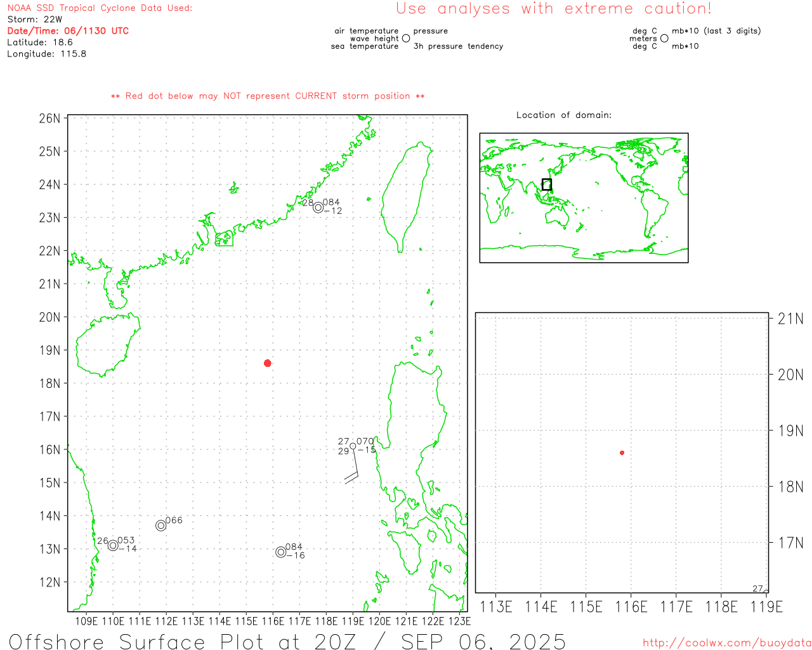The height and width of the screenshot is (650, 812).
Task: Click '3h pressure tendency' legend label
Action: pos(458,46)
